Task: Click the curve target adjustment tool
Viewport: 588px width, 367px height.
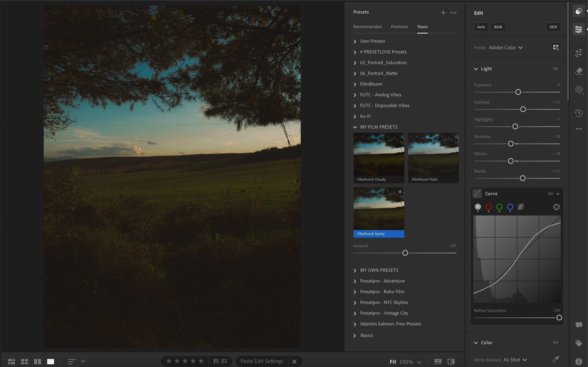Action: 556,207
